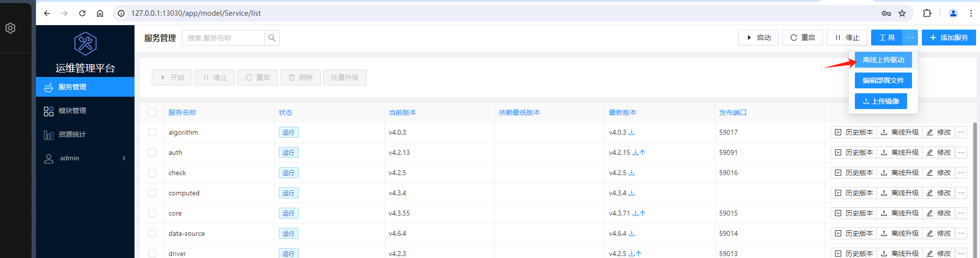The height and width of the screenshot is (258, 980).
Task: Click 离线升级 for auth
Action: coord(900,152)
